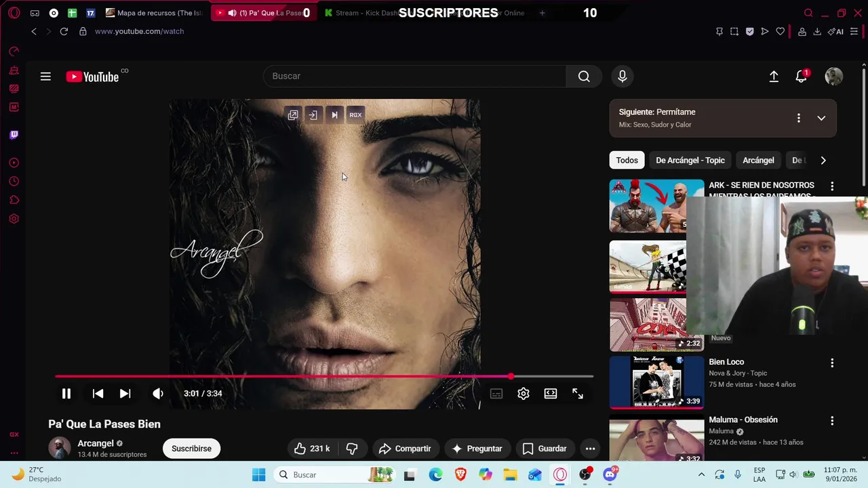Click the next-track icon in video overlay toolbar

[334, 115]
